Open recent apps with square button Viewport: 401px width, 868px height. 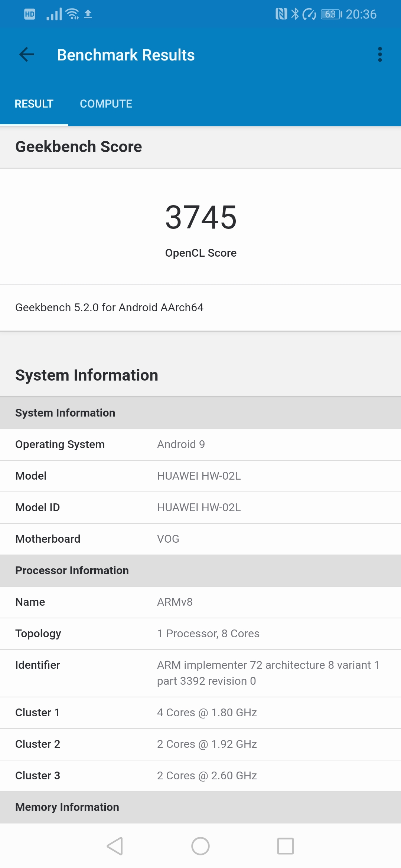click(285, 846)
